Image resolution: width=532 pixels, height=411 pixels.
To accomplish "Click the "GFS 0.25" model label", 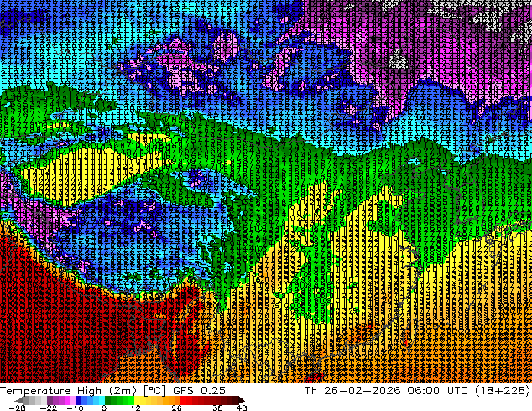I will (x=199, y=391).
